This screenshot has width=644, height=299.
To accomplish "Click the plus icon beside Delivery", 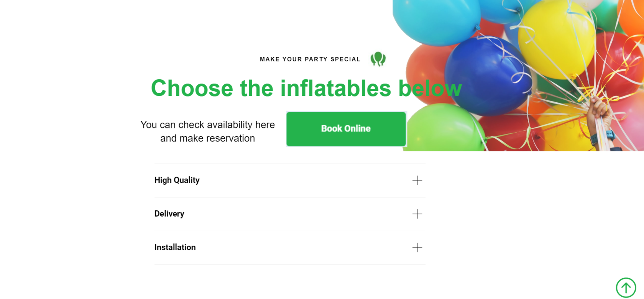I will coord(417,214).
